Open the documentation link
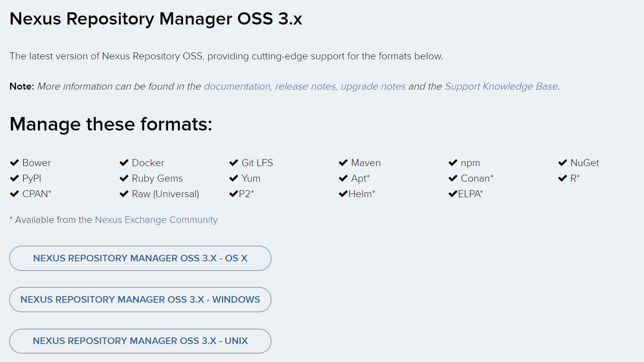This screenshot has height=362, width=644. (x=237, y=86)
